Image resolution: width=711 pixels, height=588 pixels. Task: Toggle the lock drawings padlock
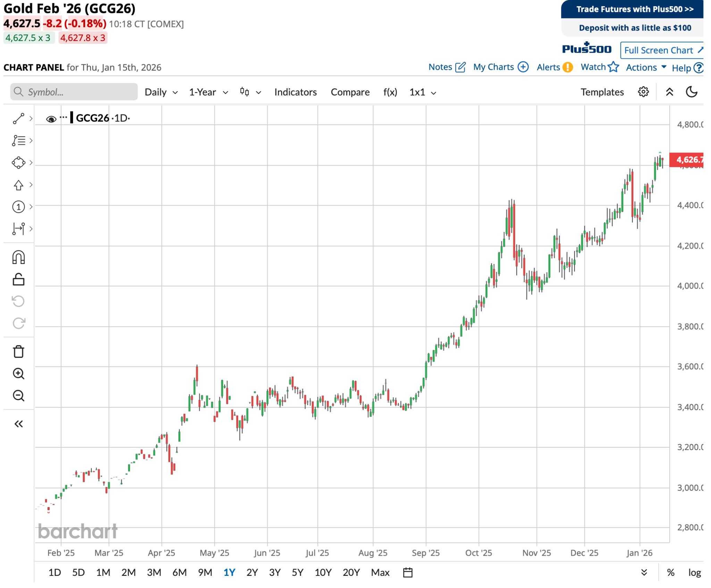(x=18, y=279)
